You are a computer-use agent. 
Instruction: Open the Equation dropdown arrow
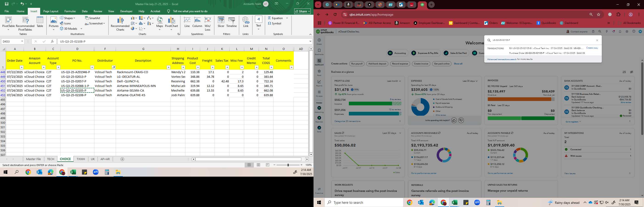click(x=287, y=18)
